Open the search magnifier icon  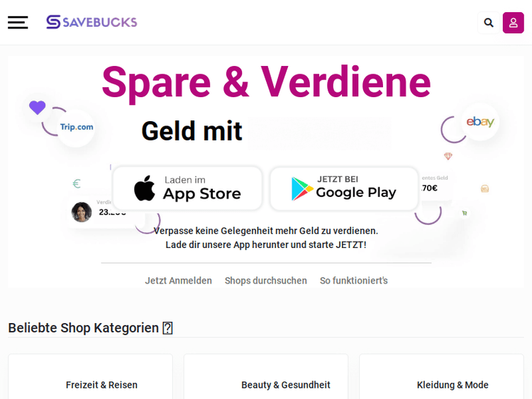(x=489, y=23)
